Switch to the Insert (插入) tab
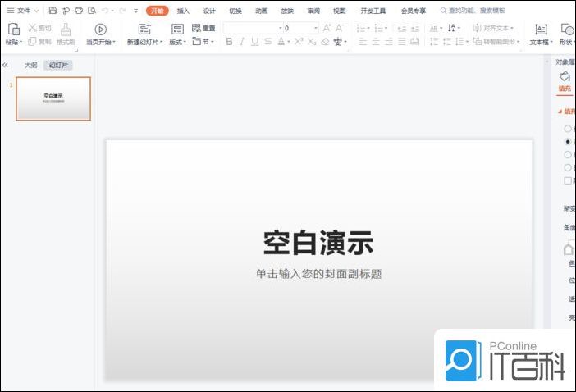The image size is (576, 392). [183, 11]
